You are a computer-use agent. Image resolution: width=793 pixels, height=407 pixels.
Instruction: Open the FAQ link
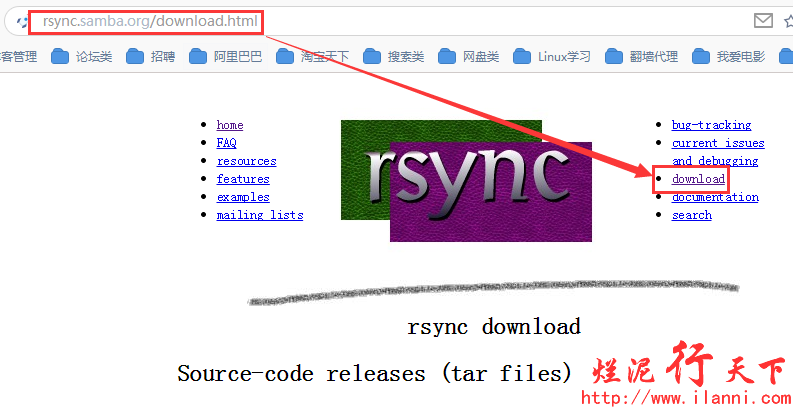pyautogui.click(x=226, y=143)
